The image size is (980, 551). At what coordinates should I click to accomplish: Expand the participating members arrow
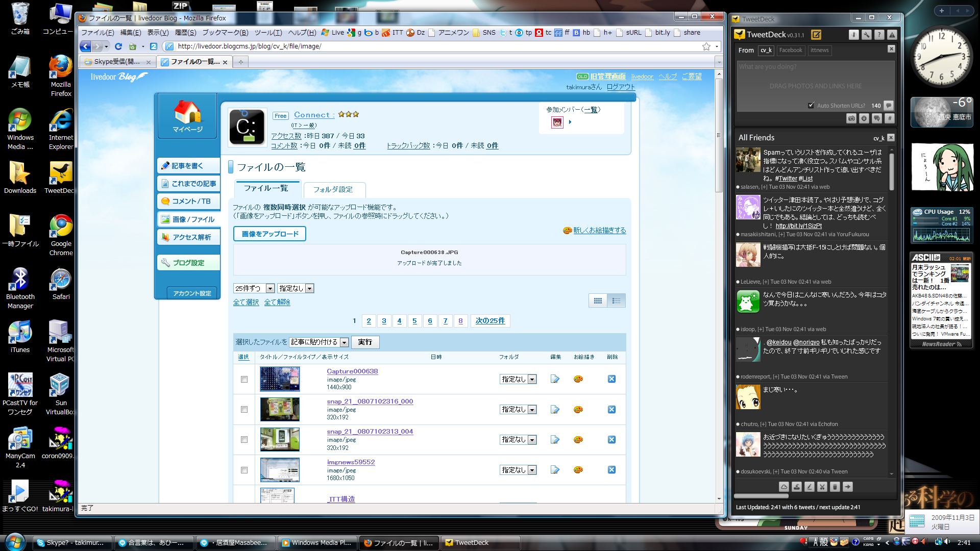570,122
